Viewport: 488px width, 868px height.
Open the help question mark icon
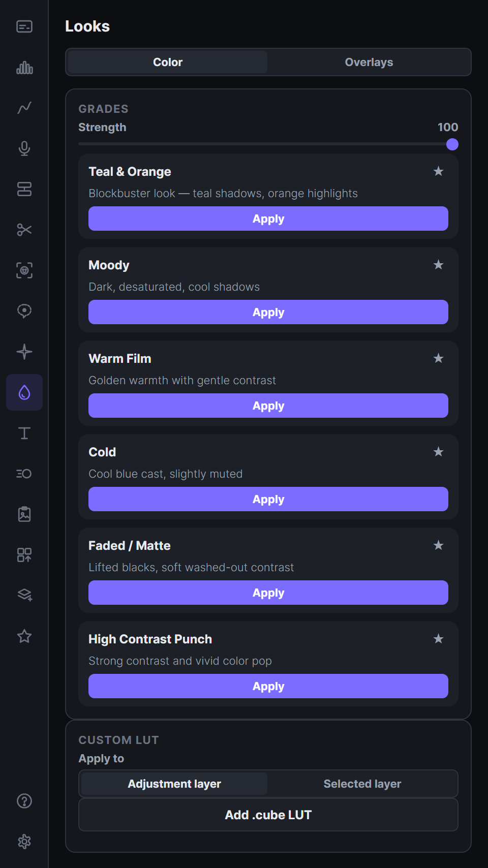24,801
